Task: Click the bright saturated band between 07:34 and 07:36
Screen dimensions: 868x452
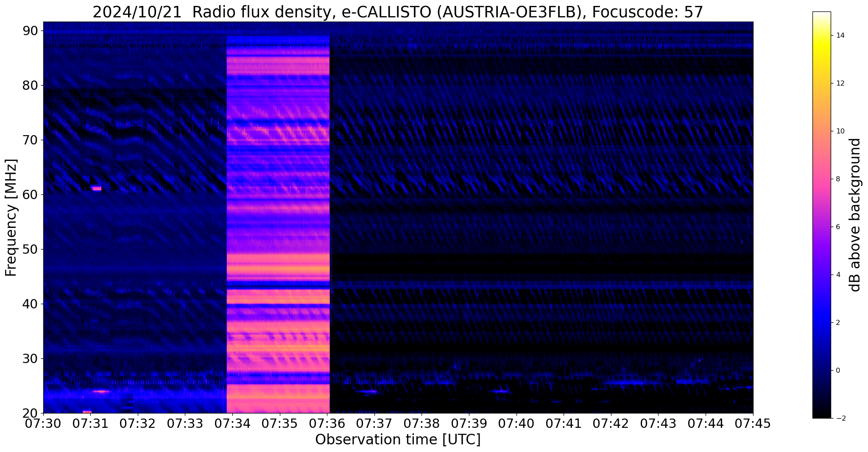Action: click(x=278, y=224)
